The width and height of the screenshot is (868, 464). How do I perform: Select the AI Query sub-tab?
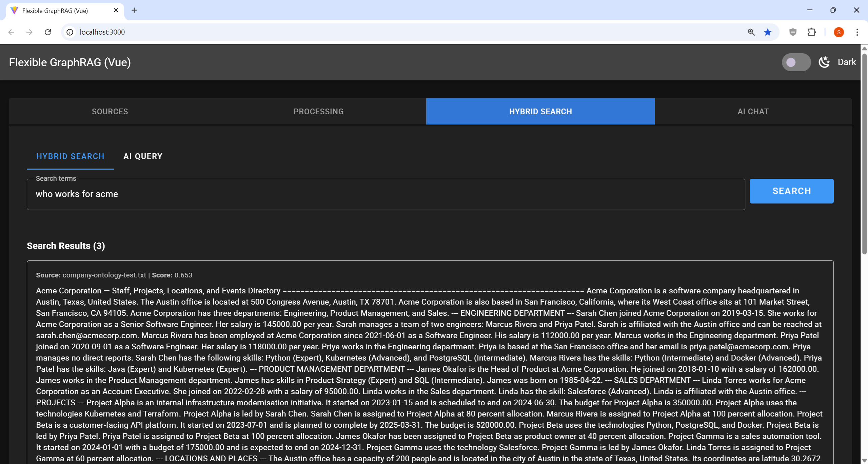[143, 156]
